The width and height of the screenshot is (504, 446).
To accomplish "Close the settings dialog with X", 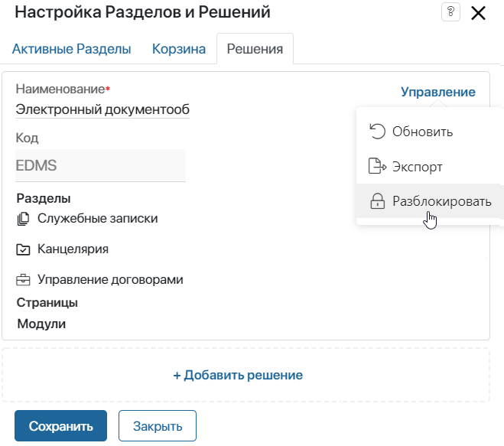I will coord(478,14).
